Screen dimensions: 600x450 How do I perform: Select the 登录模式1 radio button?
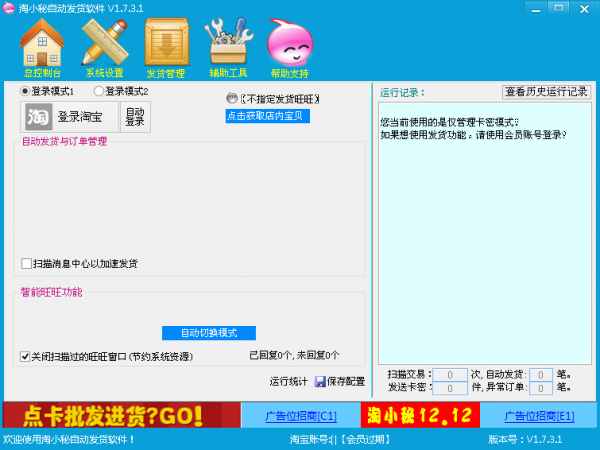coord(26,91)
